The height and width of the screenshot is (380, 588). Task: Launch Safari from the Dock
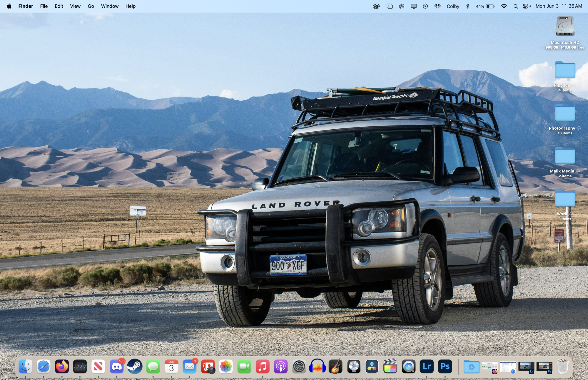[x=44, y=366]
